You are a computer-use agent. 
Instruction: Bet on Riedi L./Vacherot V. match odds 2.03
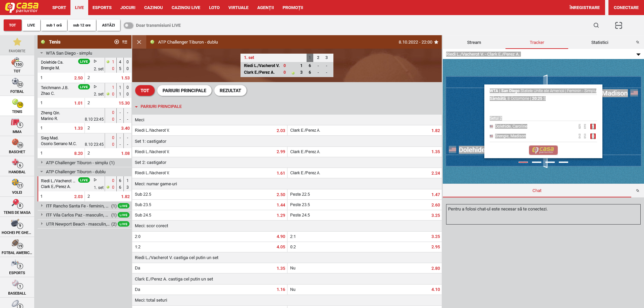210,130
